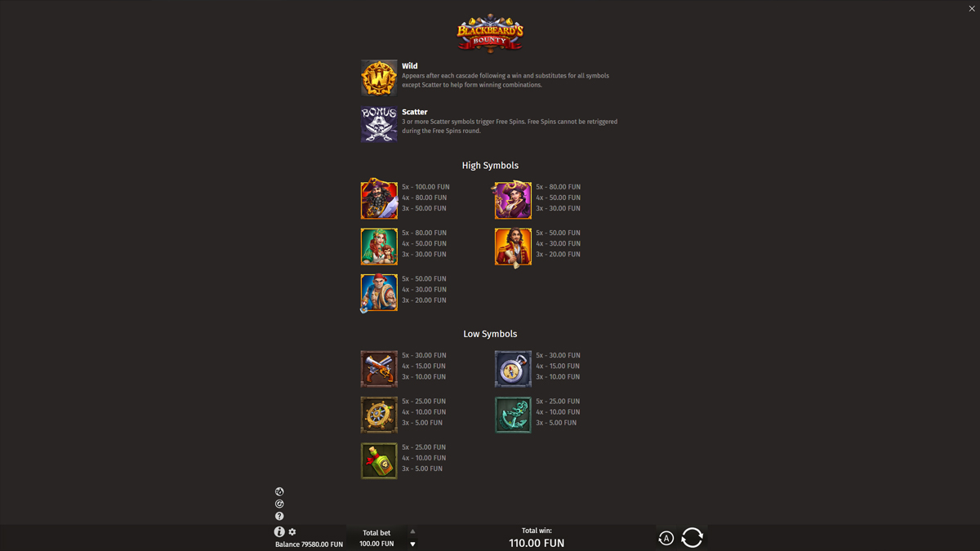Image resolution: width=980 pixels, height=551 pixels.
Task: Click the crossed pistols low symbol
Action: coord(379,369)
